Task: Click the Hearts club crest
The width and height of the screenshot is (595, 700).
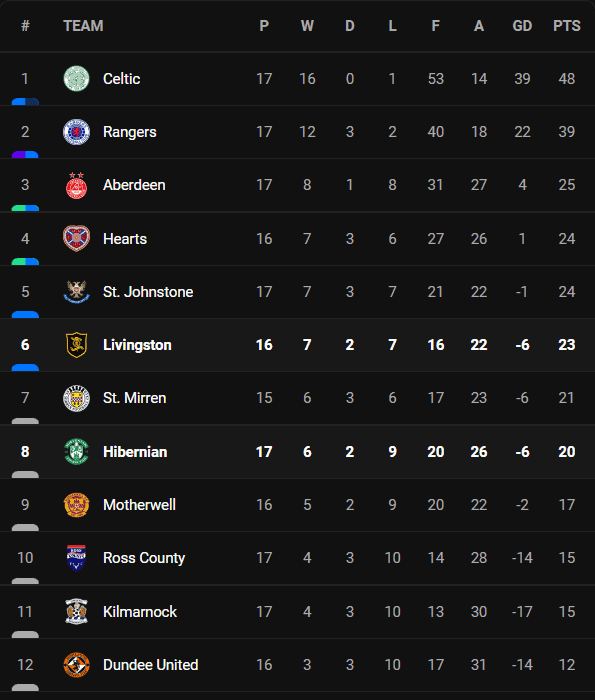Action: point(76,238)
